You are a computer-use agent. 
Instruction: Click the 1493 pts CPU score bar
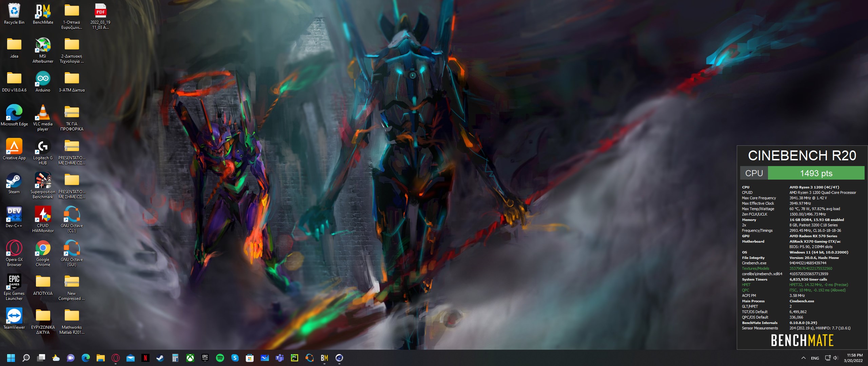(816, 173)
